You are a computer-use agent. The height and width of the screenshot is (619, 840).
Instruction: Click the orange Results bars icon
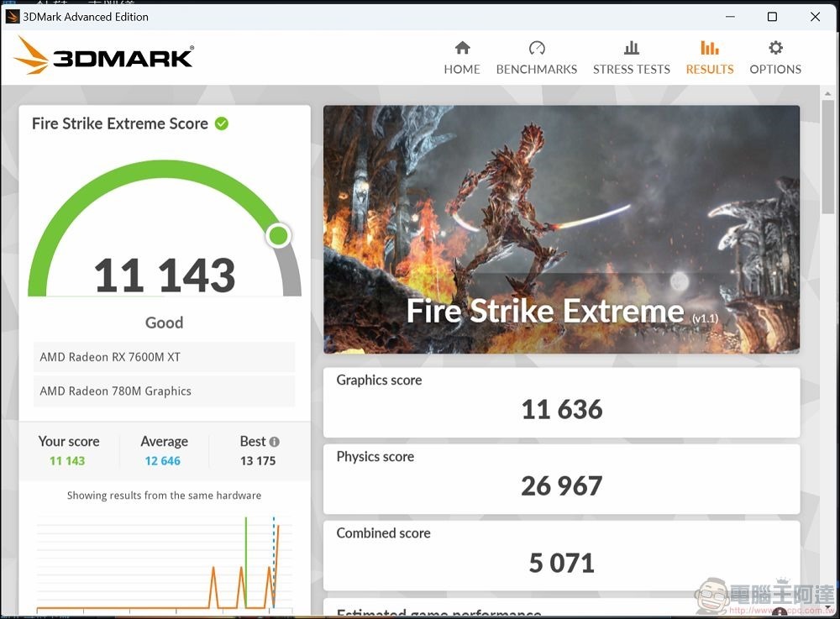tap(710, 48)
